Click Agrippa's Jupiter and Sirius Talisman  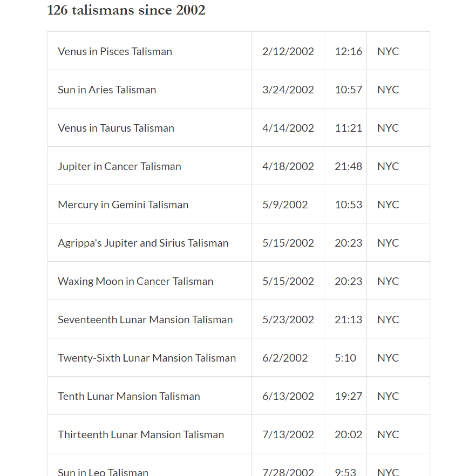point(143,243)
